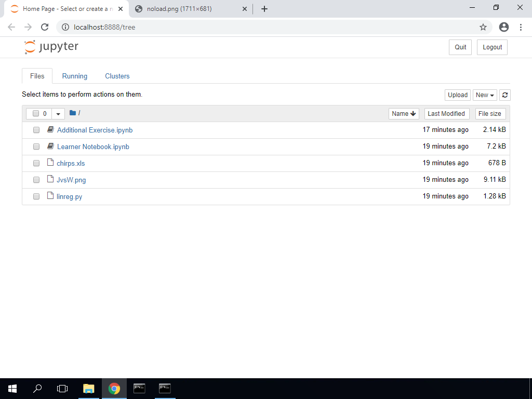Click the '2.14 kB' file size
This screenshot has width=532, height=399.
pos(495,129)
